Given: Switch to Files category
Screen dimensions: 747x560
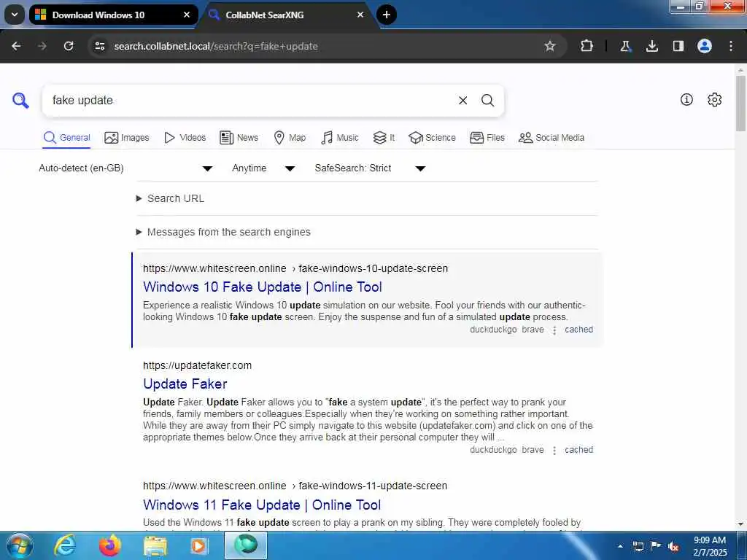Looking at the screenshot, I should tap(487, 138).
